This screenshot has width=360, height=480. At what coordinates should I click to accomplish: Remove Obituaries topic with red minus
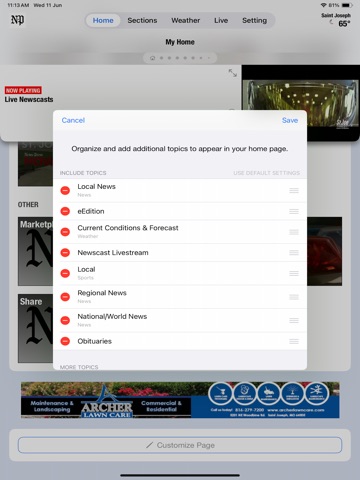coord(65,341)
